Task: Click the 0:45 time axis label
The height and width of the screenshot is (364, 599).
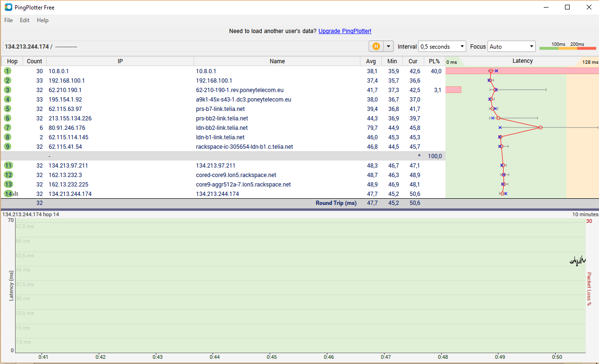Action: pyautogui.click(x=272, y=357)
